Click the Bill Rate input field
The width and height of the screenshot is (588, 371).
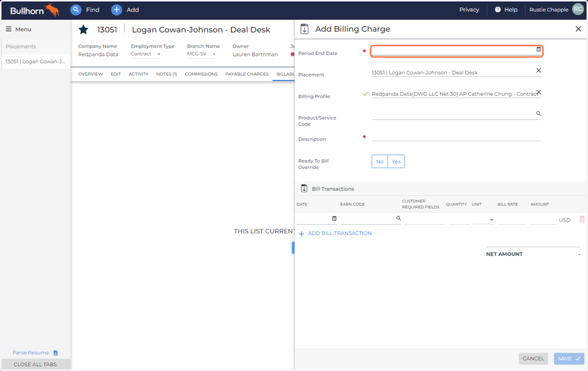pyautogui.click(x=512, y=220)
